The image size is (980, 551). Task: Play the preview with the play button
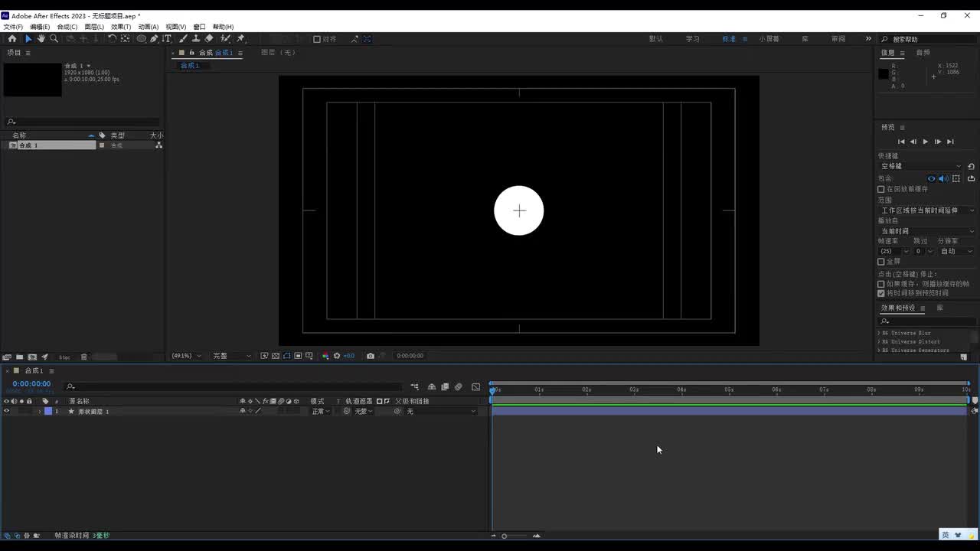tap(926, 142)
